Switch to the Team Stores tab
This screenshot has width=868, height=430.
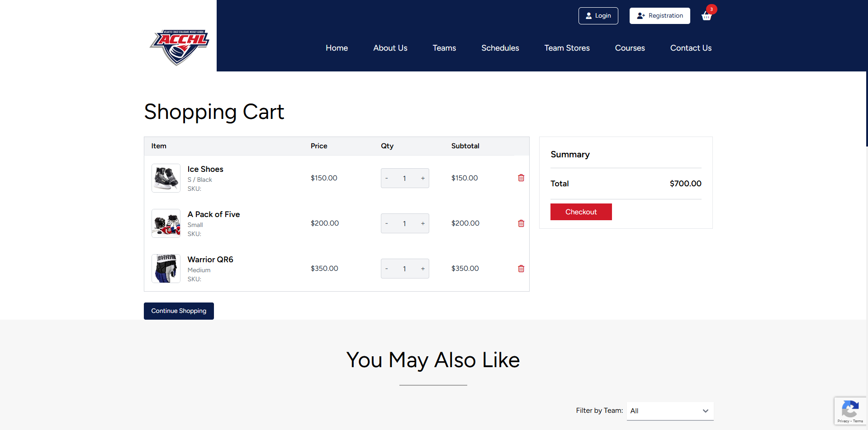click(567, 48)
